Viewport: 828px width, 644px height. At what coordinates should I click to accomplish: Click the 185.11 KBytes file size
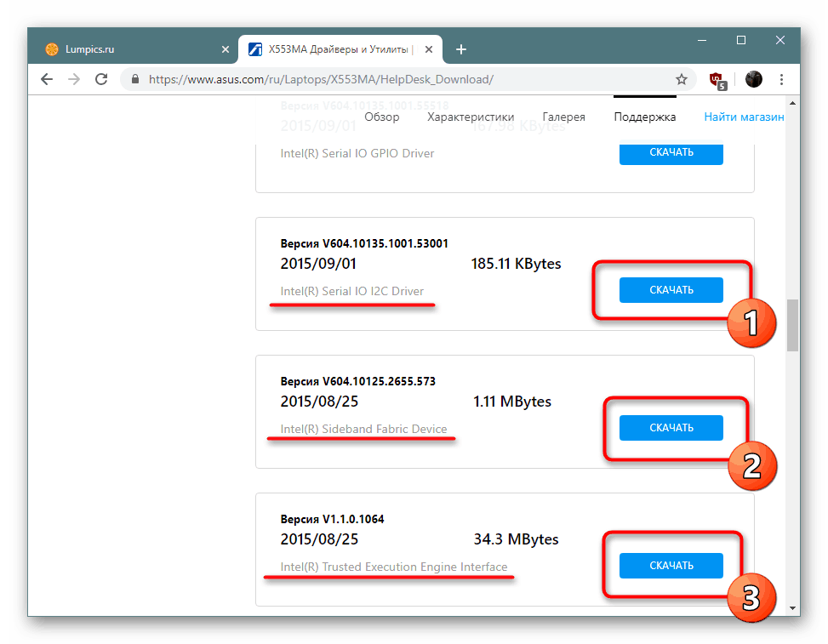(x=516, y=264)
